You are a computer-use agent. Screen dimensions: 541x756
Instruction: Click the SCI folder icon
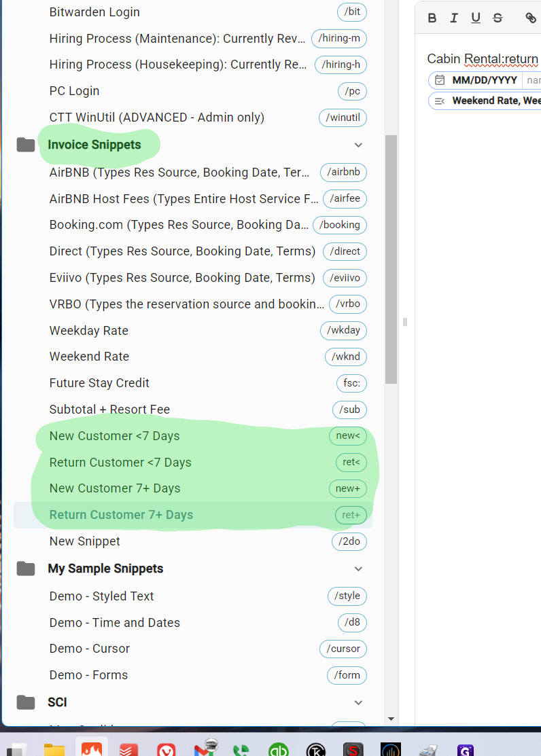[x=26, y=702]
